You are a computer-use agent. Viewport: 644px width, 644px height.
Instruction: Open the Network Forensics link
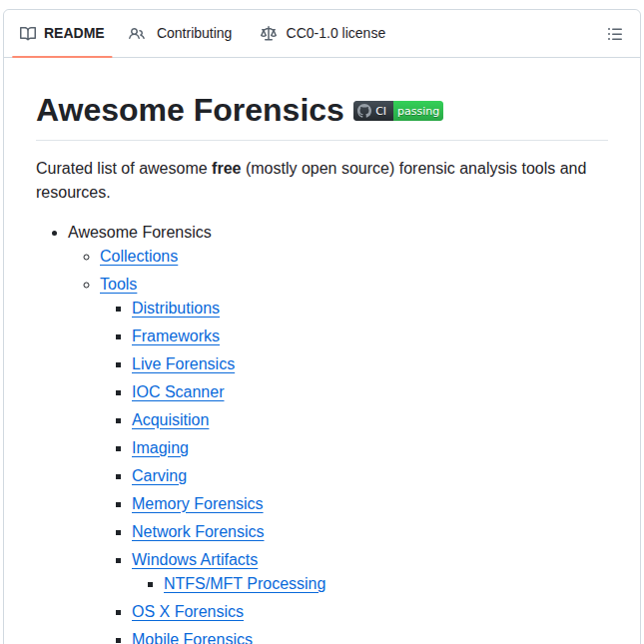(x=198, y=532)
